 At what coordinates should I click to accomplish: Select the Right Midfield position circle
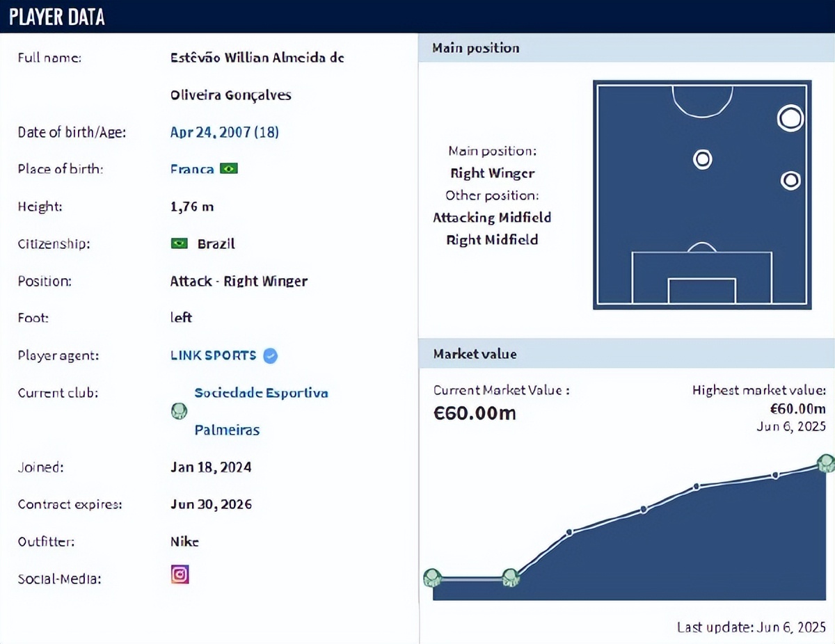790,181
